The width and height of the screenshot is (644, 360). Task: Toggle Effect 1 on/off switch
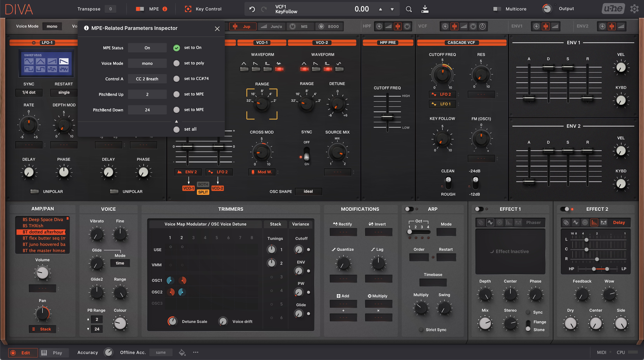(x=479, y=209)
